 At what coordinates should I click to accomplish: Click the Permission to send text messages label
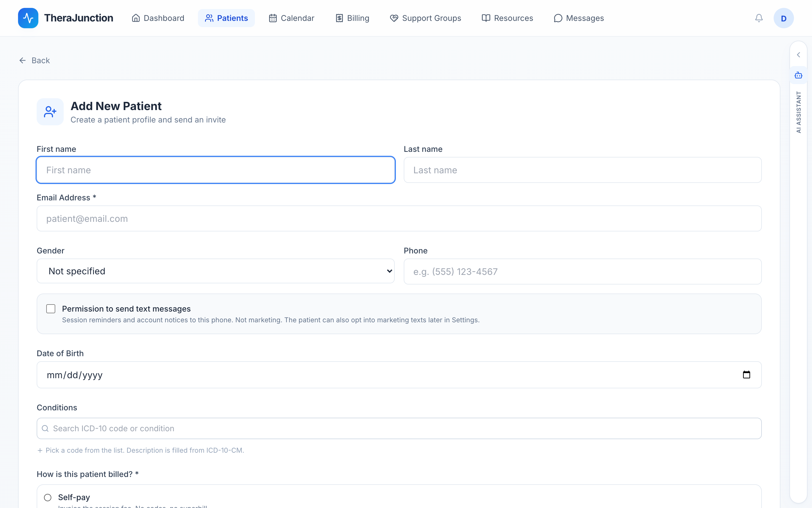click(x=126, y=309)
